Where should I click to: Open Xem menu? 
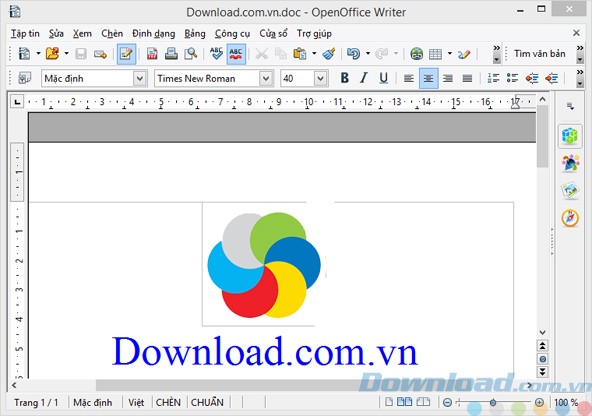(x=82, y=34)
